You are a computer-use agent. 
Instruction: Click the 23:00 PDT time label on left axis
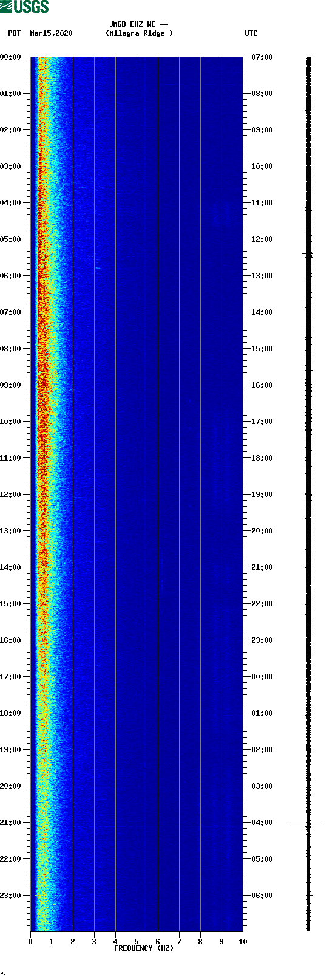tap(10, 896)
